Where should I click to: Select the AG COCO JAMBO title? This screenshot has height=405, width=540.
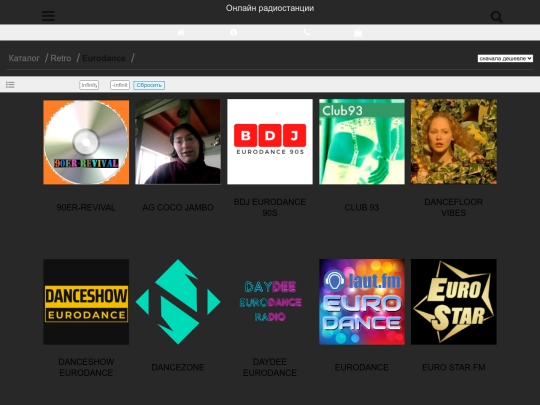178,208
